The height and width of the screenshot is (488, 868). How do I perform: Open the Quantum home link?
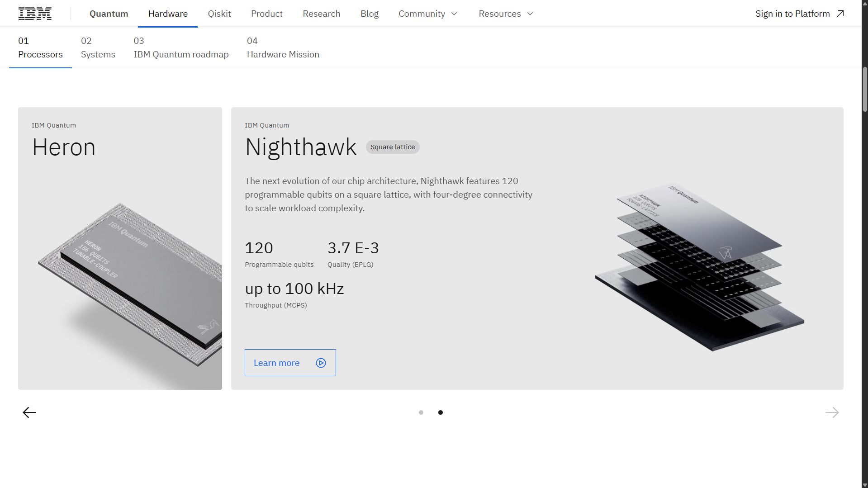pos(109,14)
